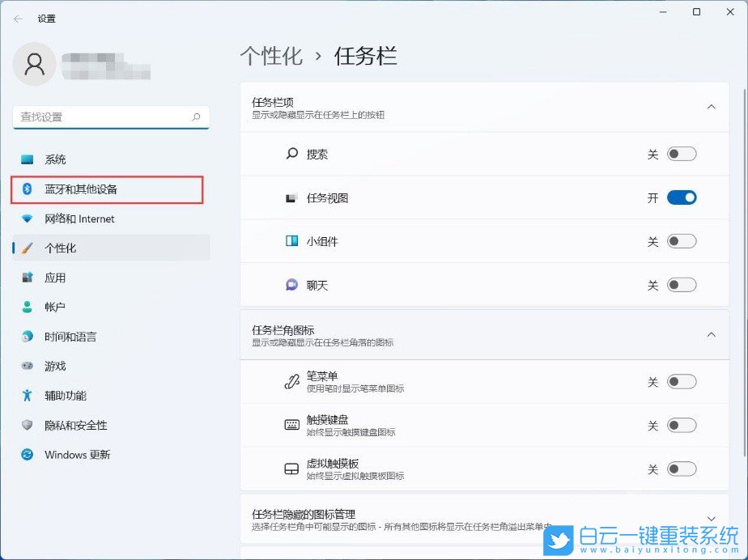Image resolution: width=748 pixels, height=560 pixels.
Task: Select 蓝牙和其他设备 in the sidebar
Action: (84, 189)
